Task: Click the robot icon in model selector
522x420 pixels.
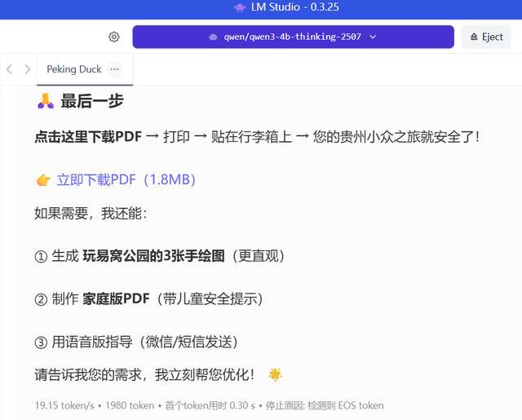Action: [x=213, y=37]
